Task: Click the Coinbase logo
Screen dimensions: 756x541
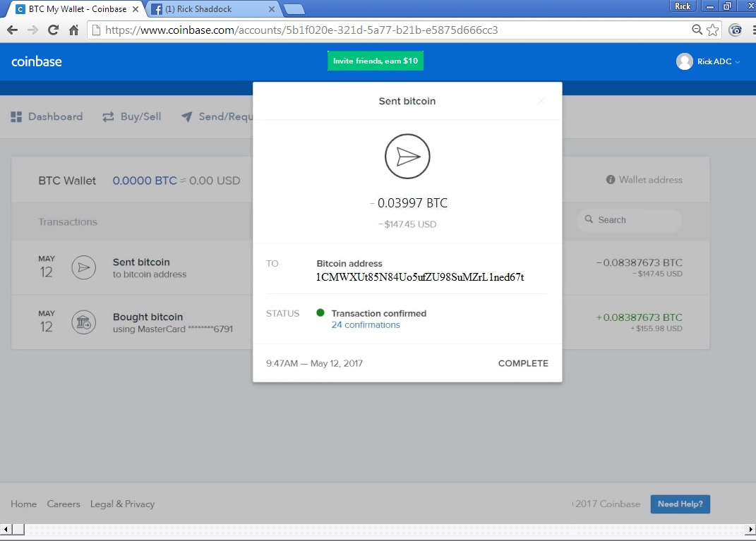Action: (37, 61)
